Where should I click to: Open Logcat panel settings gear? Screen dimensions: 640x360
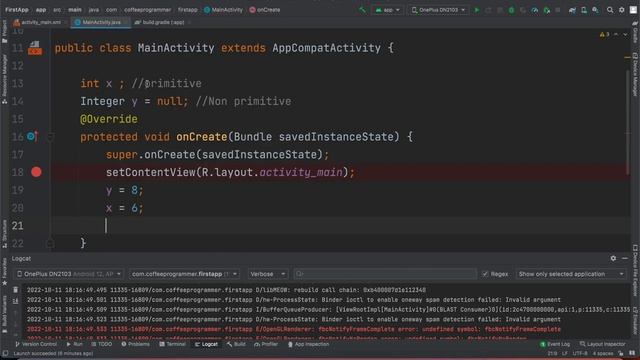tap(613, 258)
